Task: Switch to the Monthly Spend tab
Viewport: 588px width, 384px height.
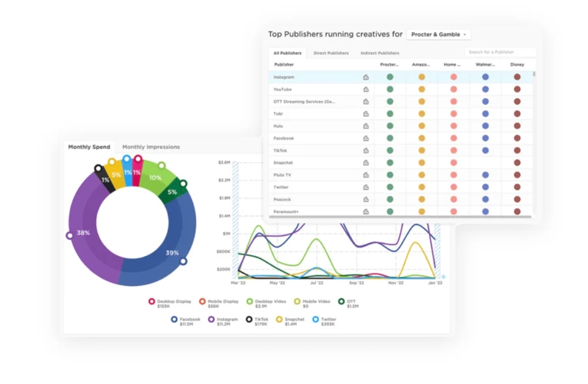Action: [90, 147]
